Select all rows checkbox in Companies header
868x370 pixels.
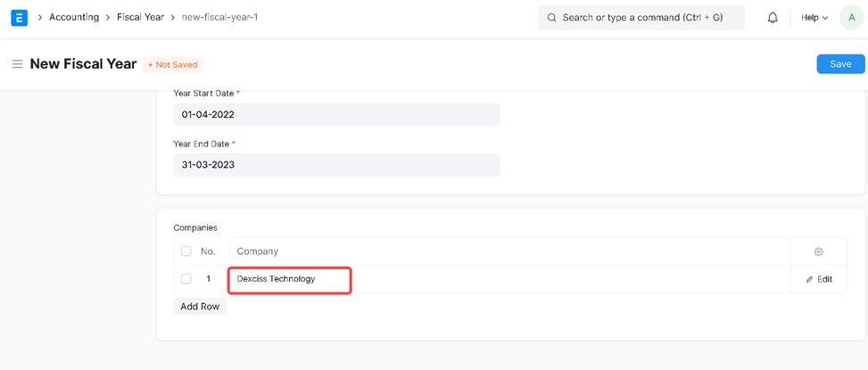click(186, 251)
